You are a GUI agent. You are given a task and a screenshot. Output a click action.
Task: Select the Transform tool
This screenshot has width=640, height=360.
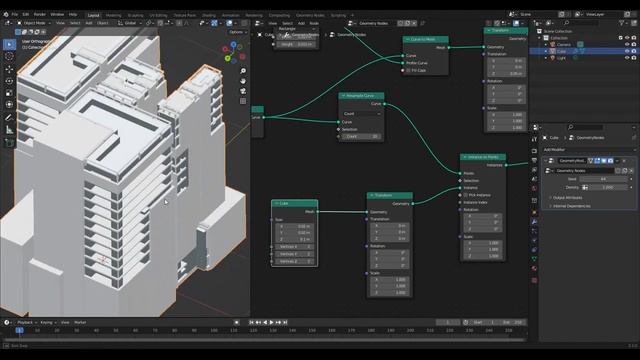tap(9, 105)
